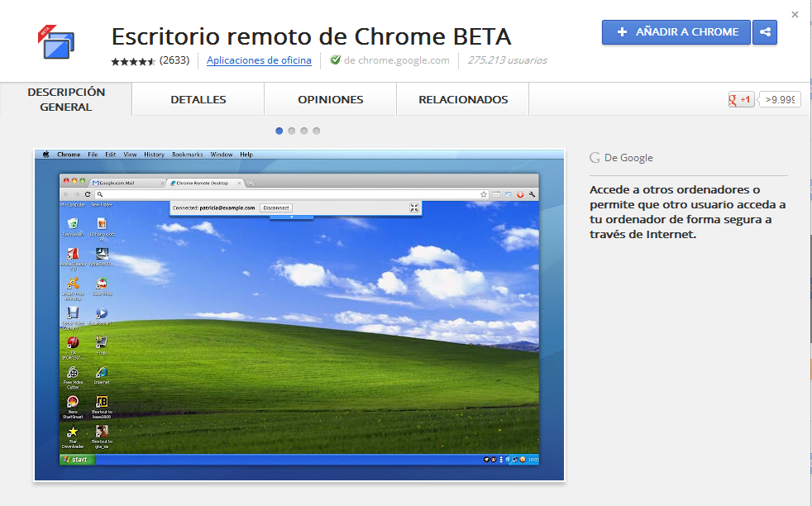Click the 275.213 usuarios text
Screen dimensions: 812x506
(507, 60)
